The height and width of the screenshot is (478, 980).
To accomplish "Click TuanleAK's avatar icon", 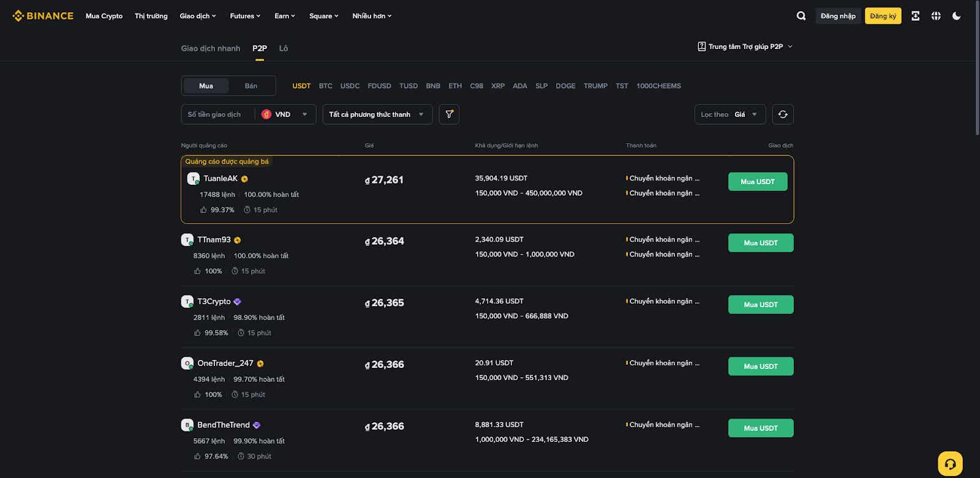I will (194, 179).
